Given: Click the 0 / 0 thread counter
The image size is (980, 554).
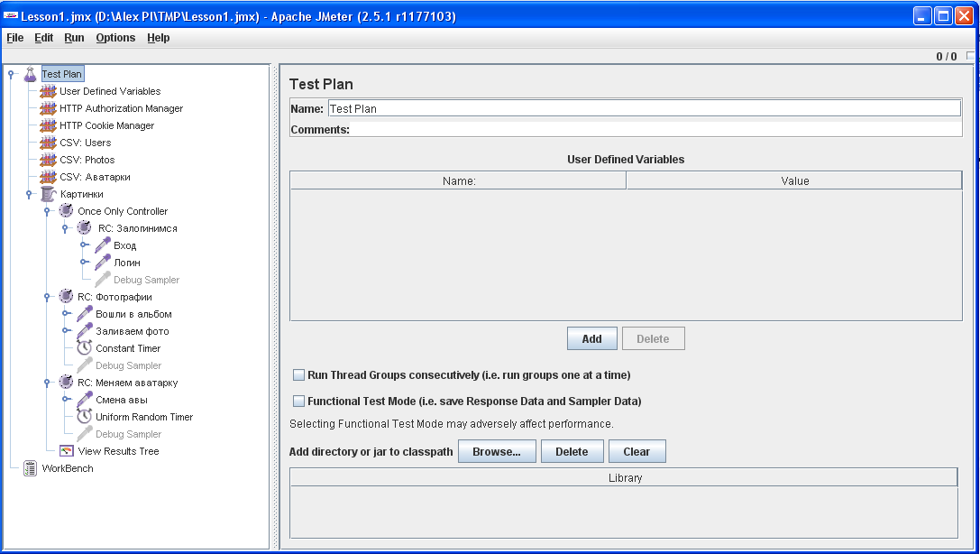Looking at the screenshot, I should (947, 56).
